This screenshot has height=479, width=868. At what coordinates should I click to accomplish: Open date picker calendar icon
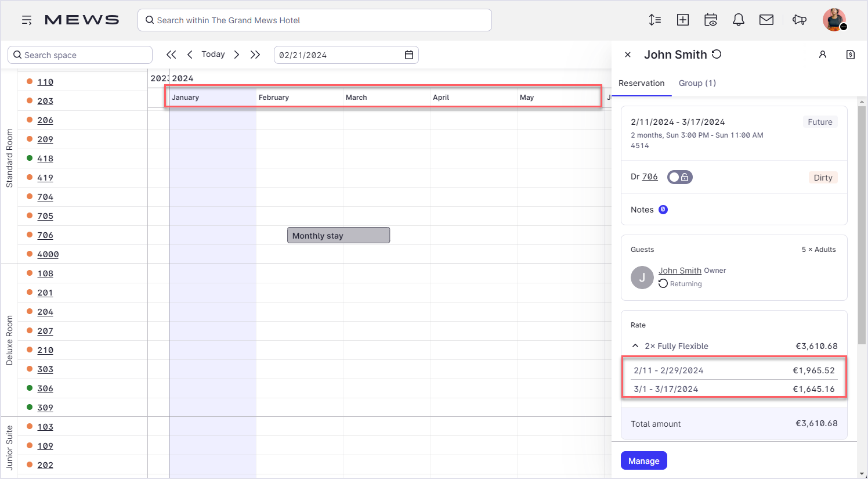coord(409,55)
